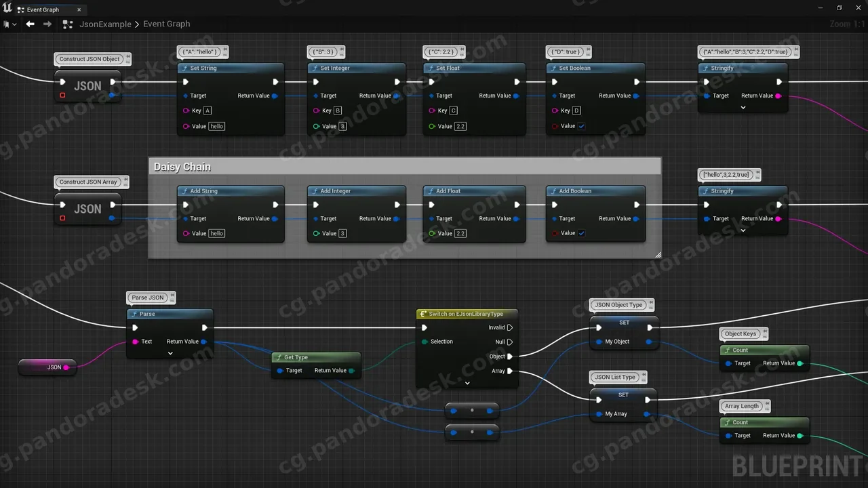Viewport: 868px width, 488px height.
Task: Expand the Stringify node after Add Boolean
Action: tap(743, 230)
